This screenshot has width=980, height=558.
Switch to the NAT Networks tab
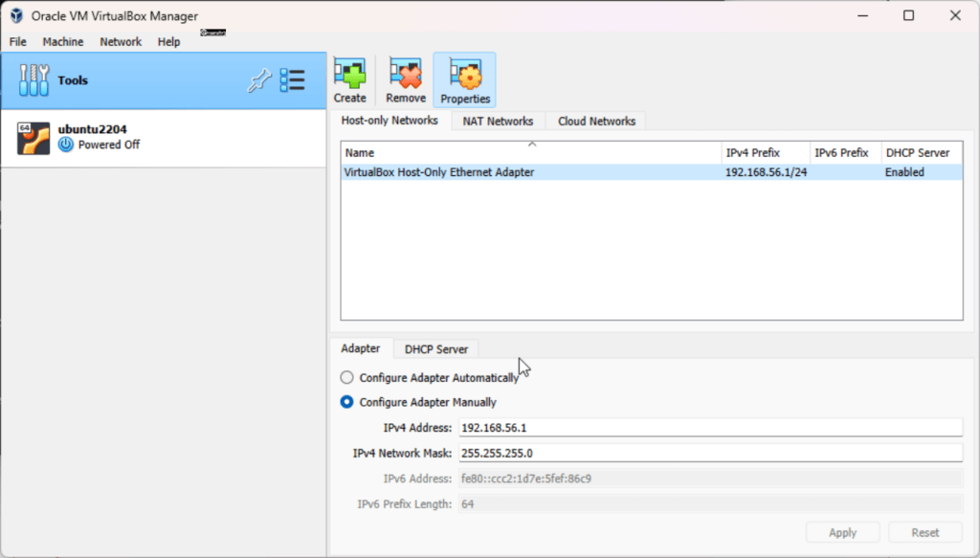point(498,122)
